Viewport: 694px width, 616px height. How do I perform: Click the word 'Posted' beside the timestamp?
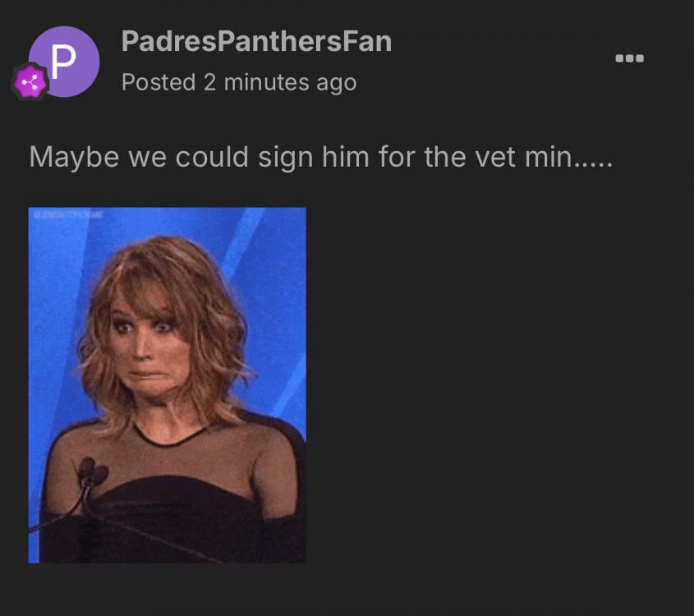(159, 82)
